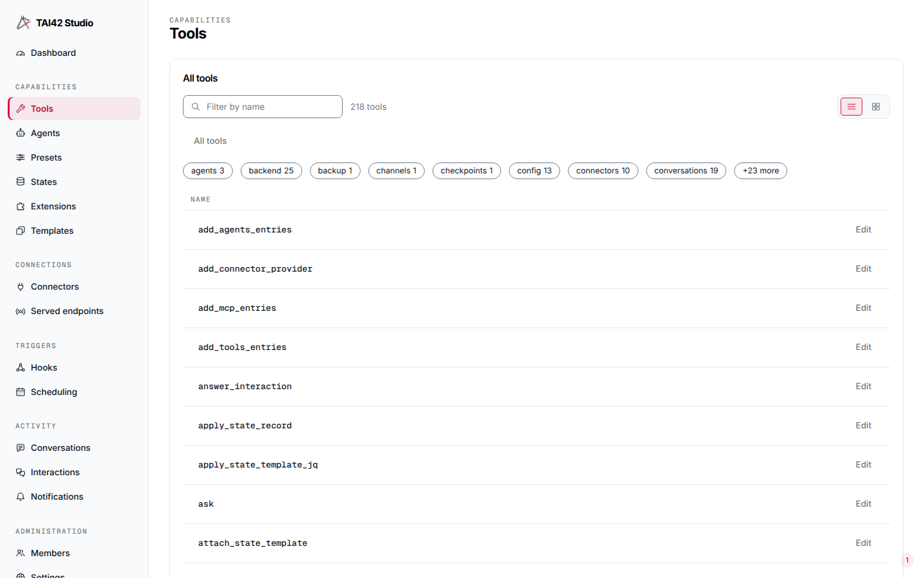Click the webhook icon beside Hooks
This screenshot has width=924, height=578.
21,368
